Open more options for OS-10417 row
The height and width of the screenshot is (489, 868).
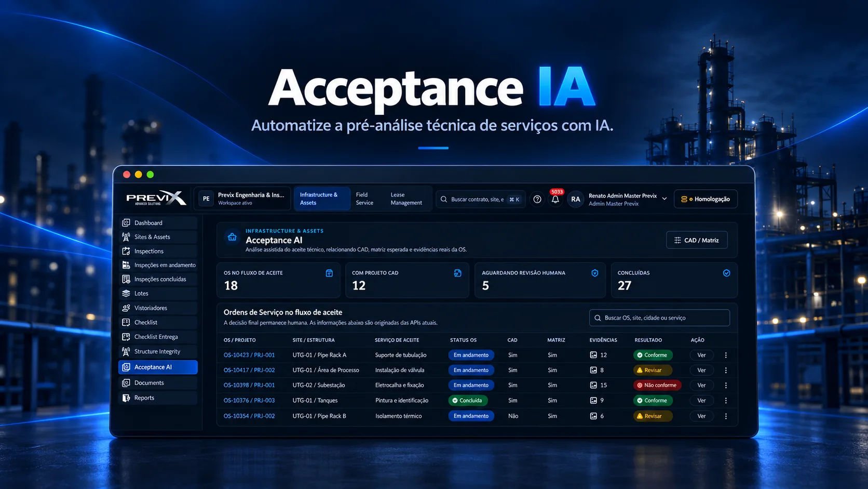click(x=726, y=371)
